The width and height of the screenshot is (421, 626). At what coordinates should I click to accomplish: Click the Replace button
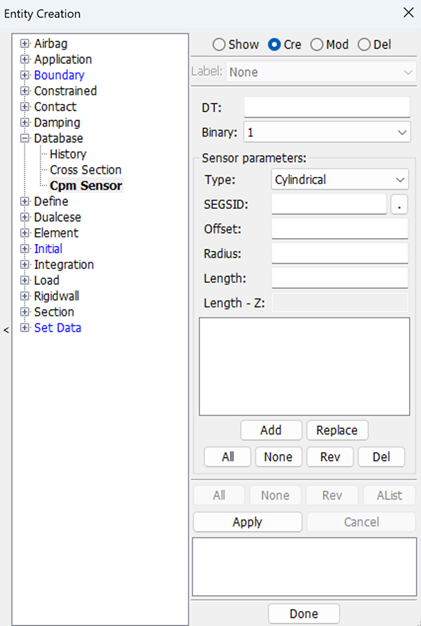[337, 430]
